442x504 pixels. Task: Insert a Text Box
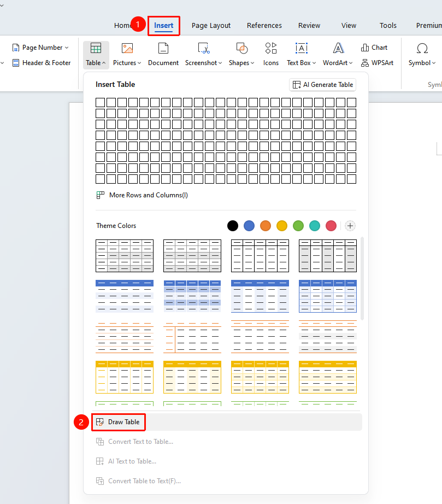click(301, 49)
